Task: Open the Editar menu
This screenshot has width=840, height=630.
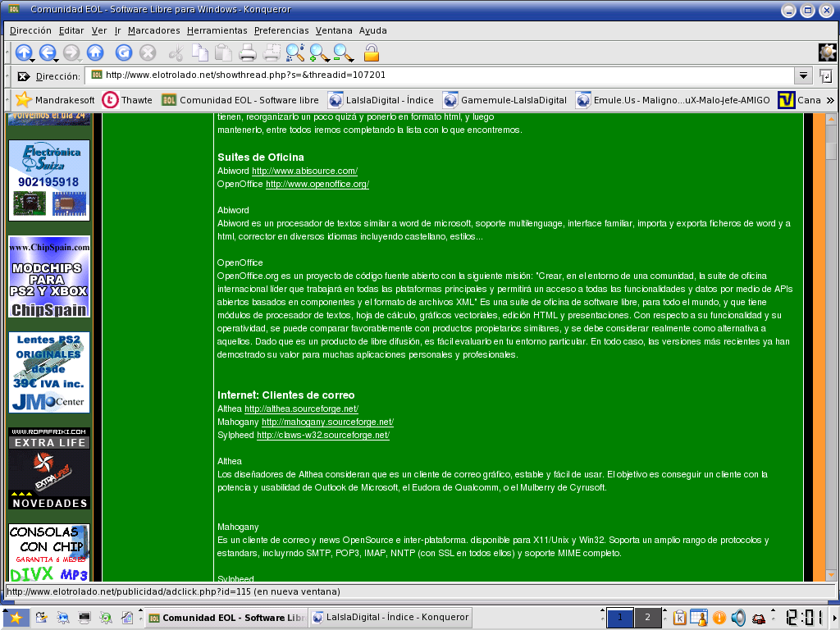Action: click(x=71, y=30)
